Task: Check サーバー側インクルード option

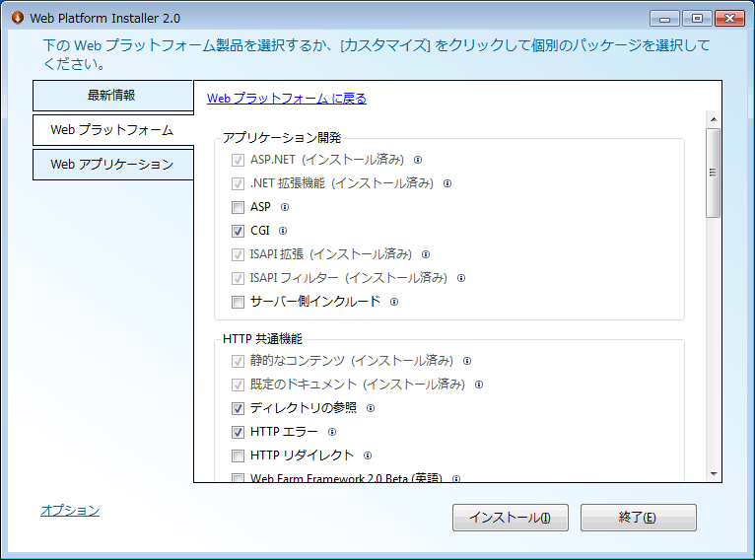Action: (238, 302)
